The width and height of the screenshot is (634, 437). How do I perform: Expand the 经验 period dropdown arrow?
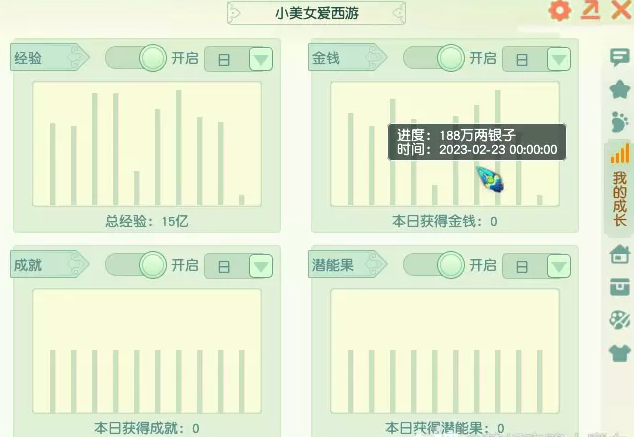pyautogui.click(x=261, y=59)
